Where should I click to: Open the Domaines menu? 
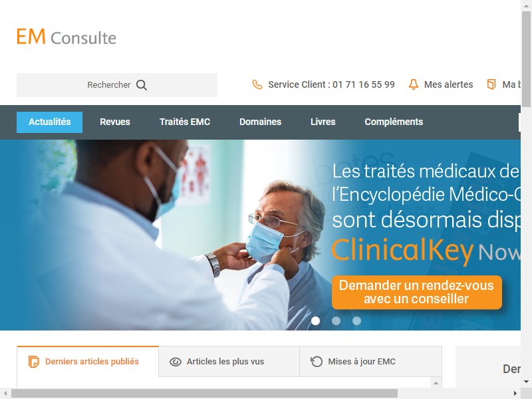(260, 122)
